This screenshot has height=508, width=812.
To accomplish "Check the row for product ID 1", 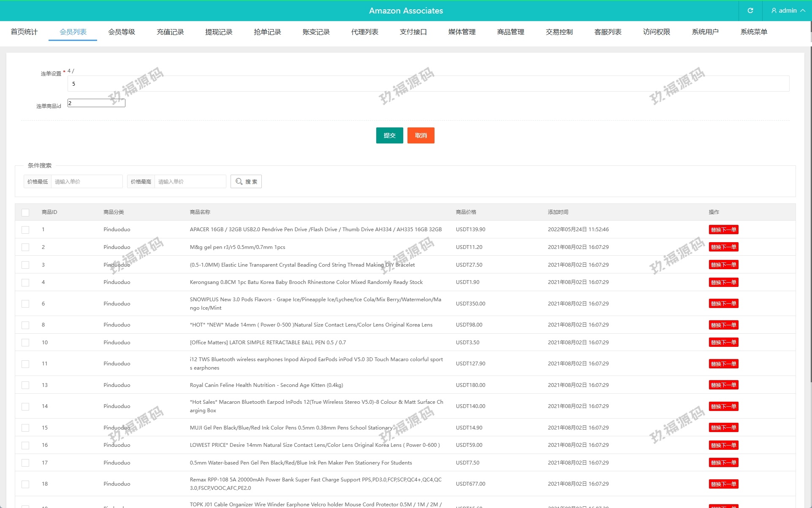I will pos(25,230).
